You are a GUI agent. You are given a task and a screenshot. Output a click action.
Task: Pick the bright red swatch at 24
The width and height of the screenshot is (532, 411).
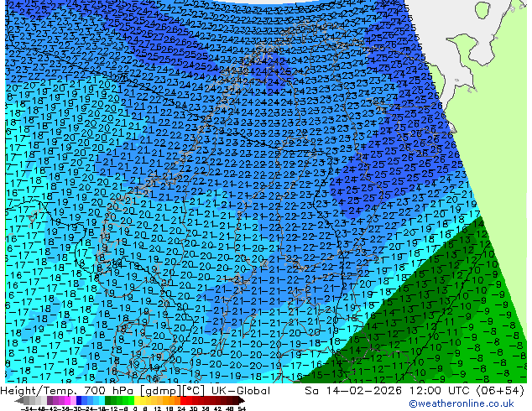(183, 401)
